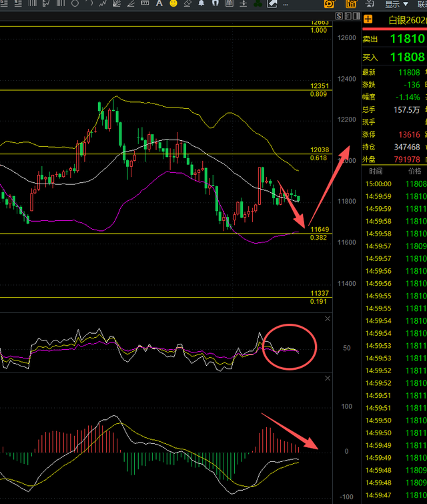Screen dimensions: 427x504
Task: Toggle the magnet snap tool
Action: (x=216, y=3)
